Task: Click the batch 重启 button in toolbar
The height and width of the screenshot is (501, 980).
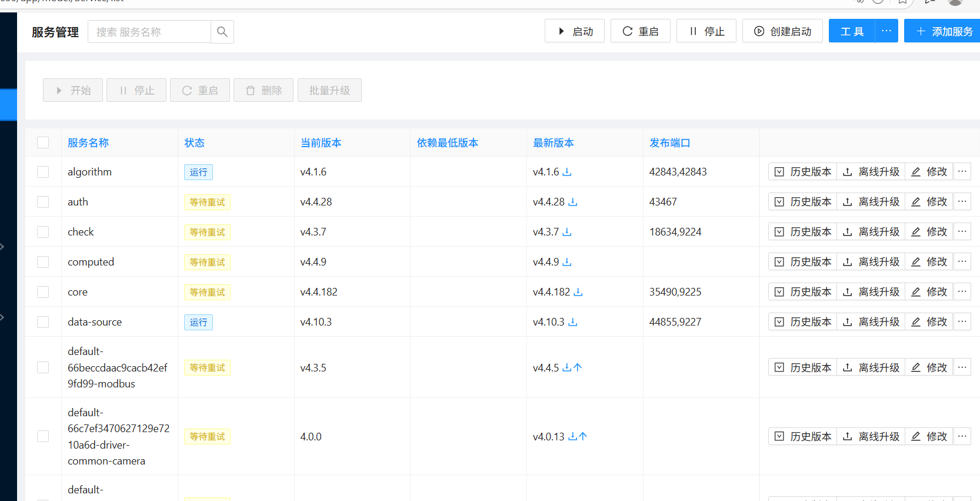Action: tap(200, 90)
